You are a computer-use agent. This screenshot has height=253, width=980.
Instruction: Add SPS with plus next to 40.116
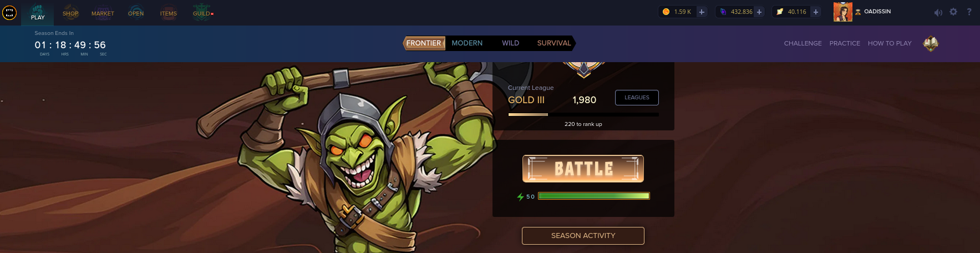click(816, 12)
